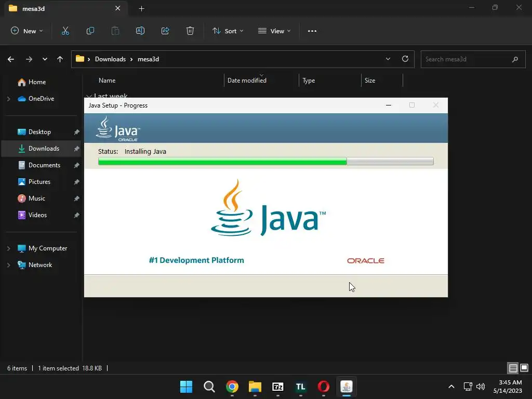Go forward with the right arrow
The width and height of the screenshot is (532, 399).
click(x=29, y=59)
